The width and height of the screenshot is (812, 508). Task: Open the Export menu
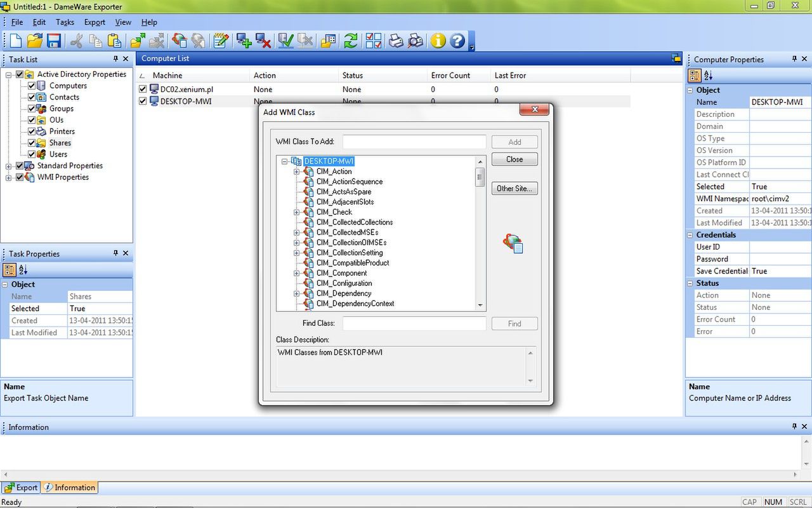click(x=95, y=22)
